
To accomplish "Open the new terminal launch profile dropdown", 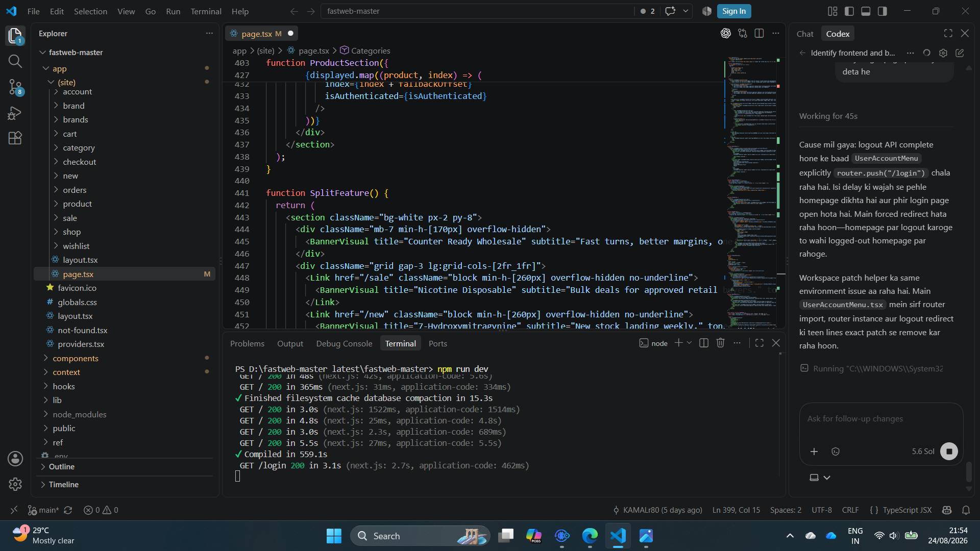I will pos(689,343).
